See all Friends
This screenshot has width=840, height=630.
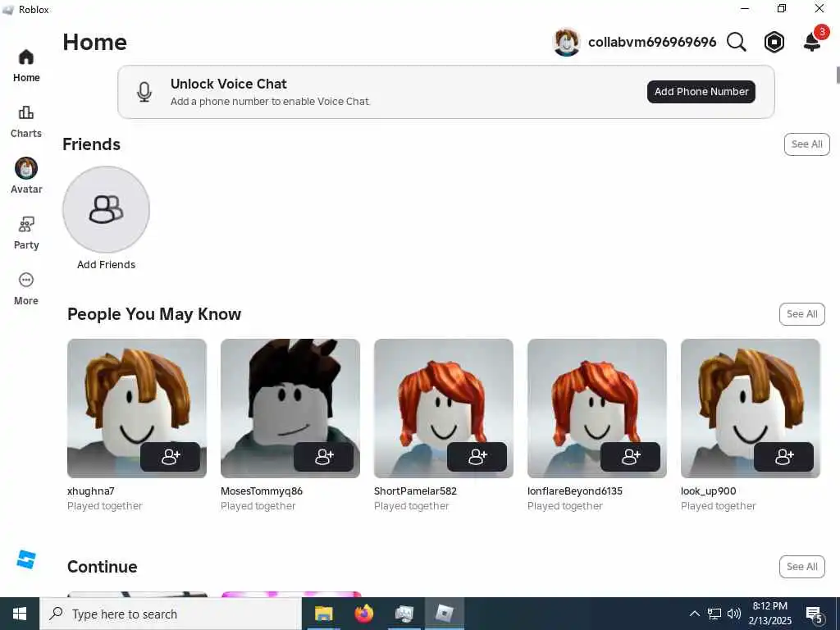(x=807, y=144)
